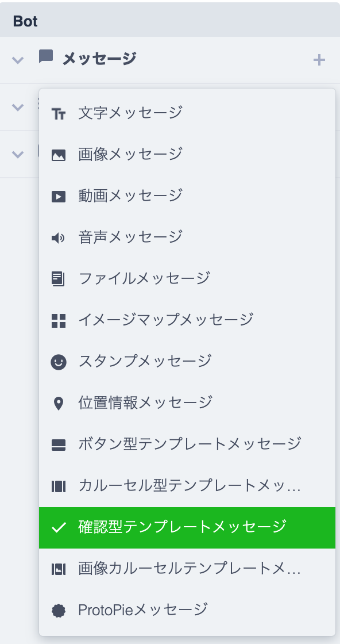The height and width of the screenshot is (644, 340).
Task: Click the Bot header bar
Action: 170,20
